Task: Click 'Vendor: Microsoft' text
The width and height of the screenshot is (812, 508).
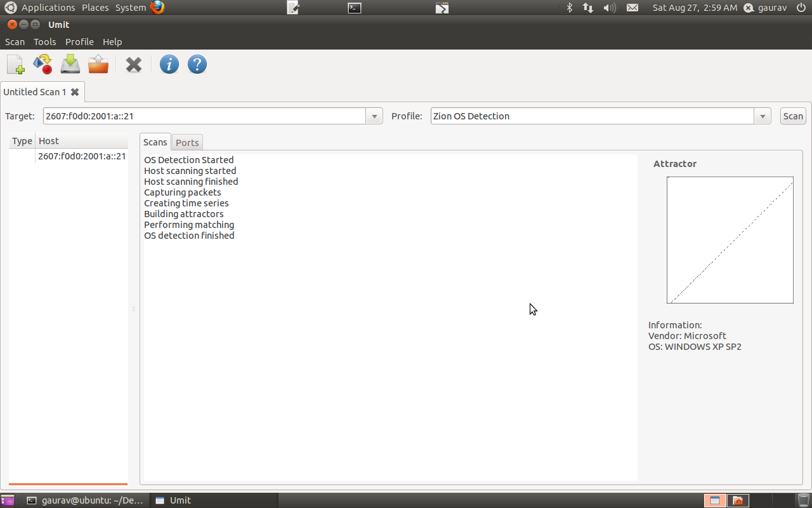Action: (x=687, y=336)
